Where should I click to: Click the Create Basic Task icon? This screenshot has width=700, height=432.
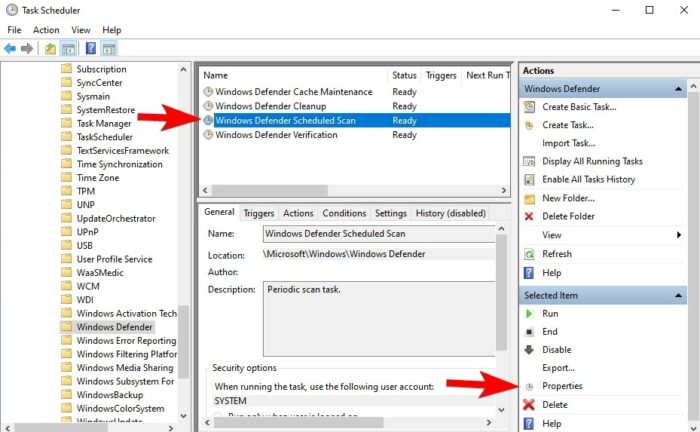[x=529, y=107]
